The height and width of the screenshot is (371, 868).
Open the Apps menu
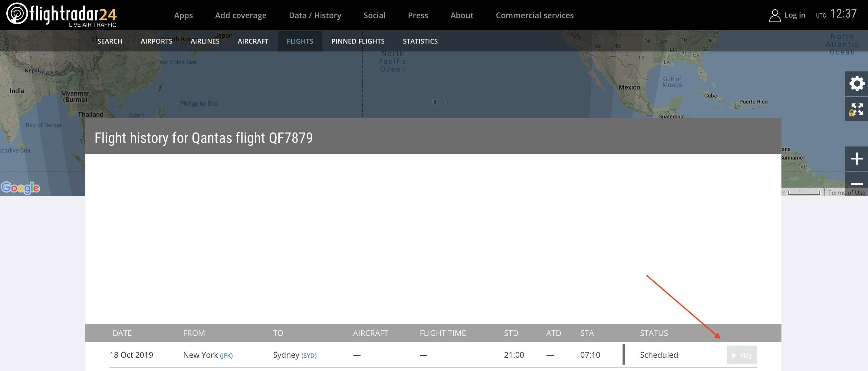click(x=183, y=15)
